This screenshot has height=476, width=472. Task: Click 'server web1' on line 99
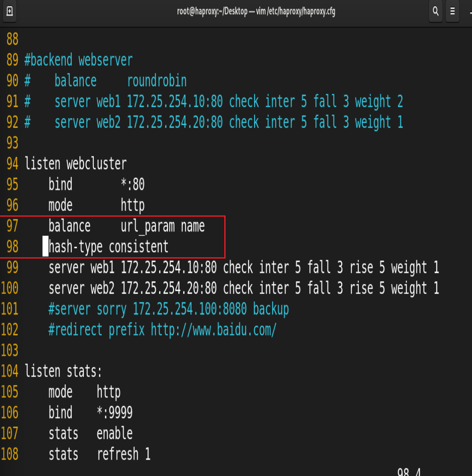(x=81, y=267)
